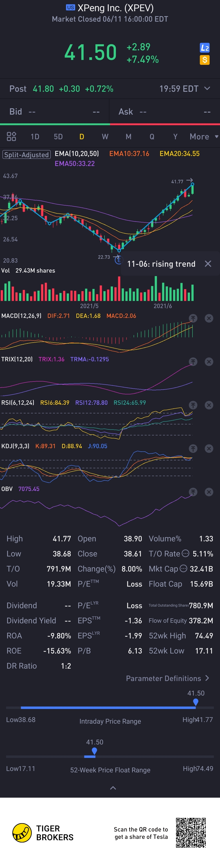220x868 pixels.
Task: Tap the EMA10:37.16 value
Action: point(129,154)
